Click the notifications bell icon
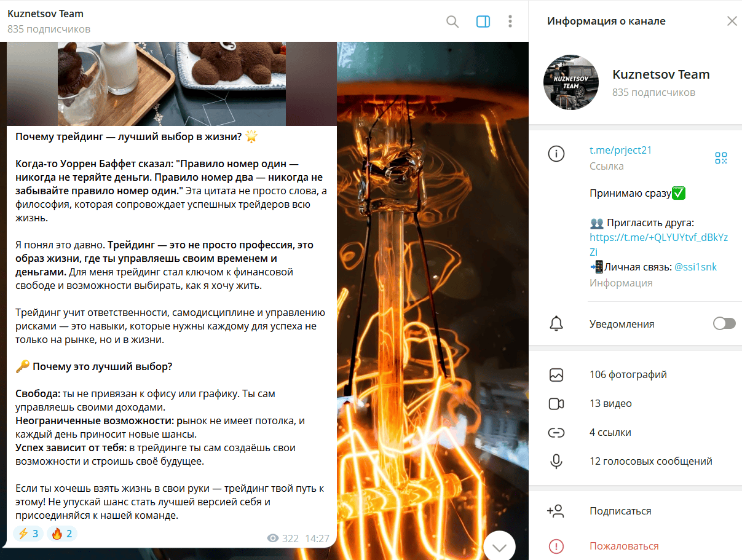The height and width of the screenshot is (560, 742). point(556,323)
